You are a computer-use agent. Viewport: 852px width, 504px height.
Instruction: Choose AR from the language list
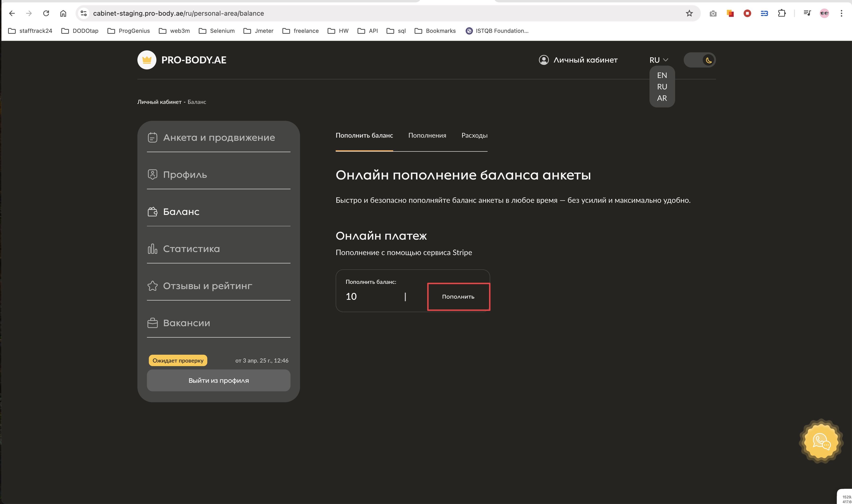pyautogui.click(x=662, y=98)
